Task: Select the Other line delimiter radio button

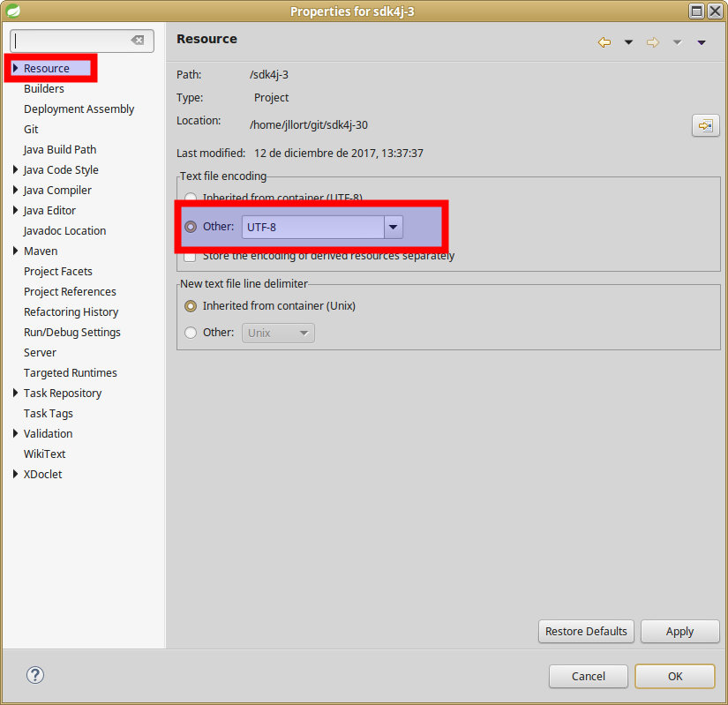Action: [x=191, y=333]
